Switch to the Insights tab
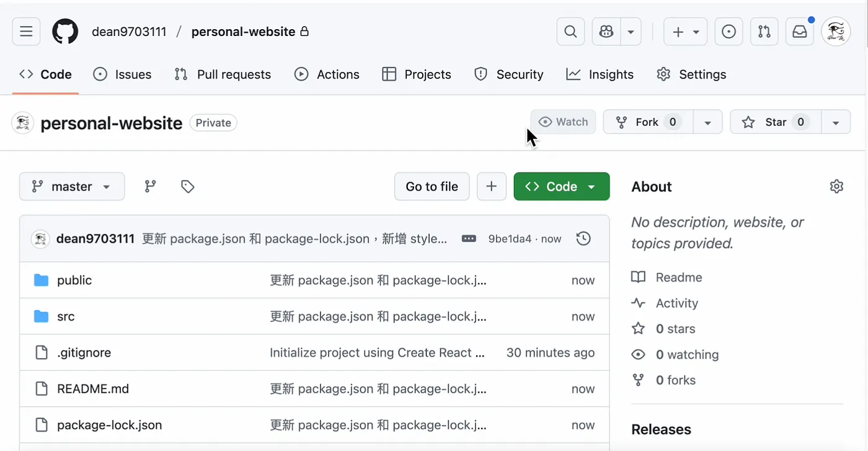 click(x=600, y=74)
